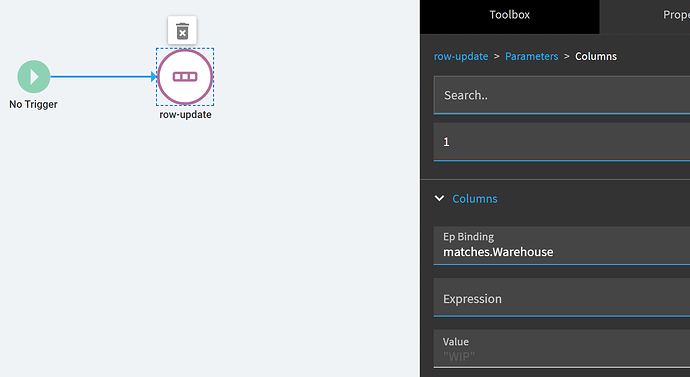690x377 pixels.
Task: Edit the Ep Binding matches.Warehouse field
Action: 562,245
